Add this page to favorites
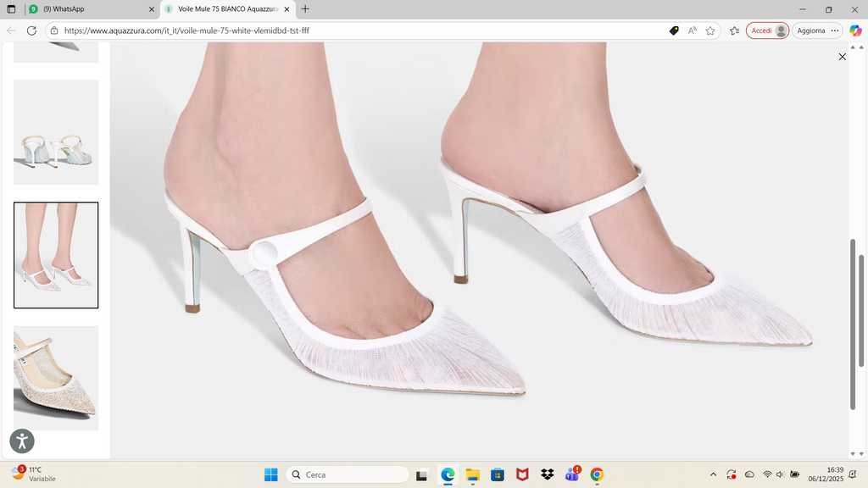The height and width of the screenshot is (488, 868). pos(710,30)
